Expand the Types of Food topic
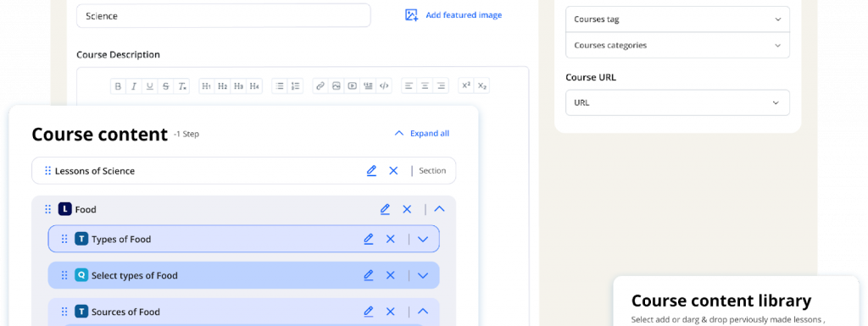This screenshot has height=326, width=868. [423, 240]
